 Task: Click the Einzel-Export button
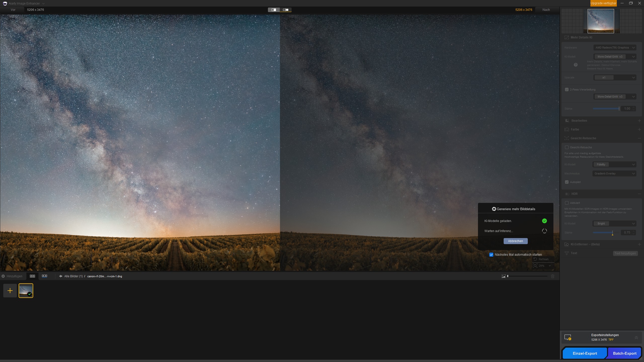tap(585, 353)
